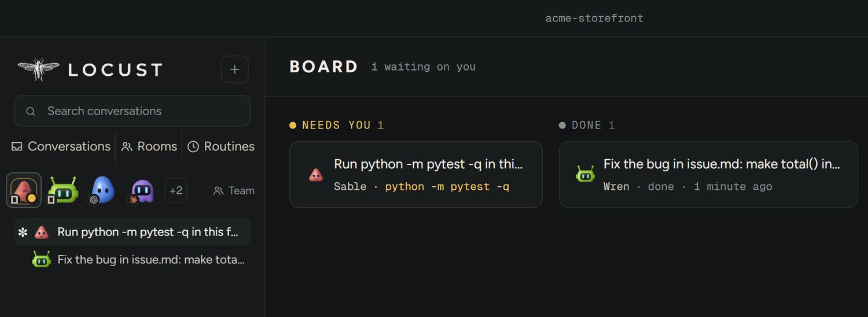868x317 pixels.
Task: Click the Sable agent name on card
Action: 350,186
